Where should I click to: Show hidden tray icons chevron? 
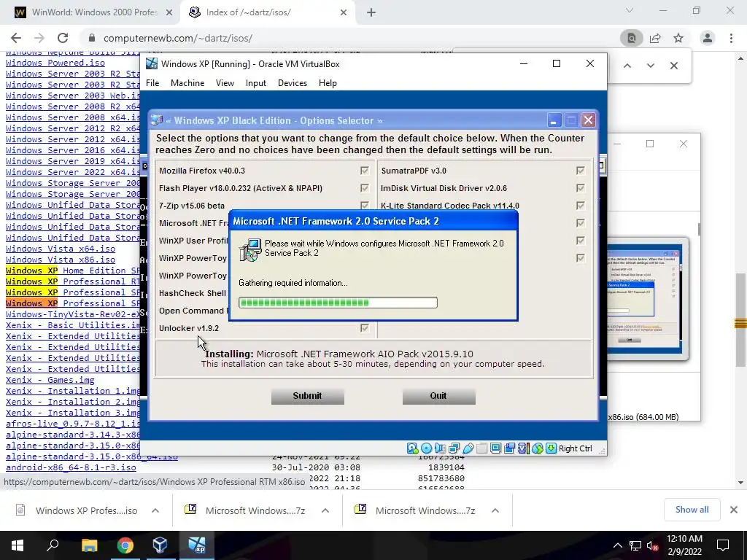point(617,545)
